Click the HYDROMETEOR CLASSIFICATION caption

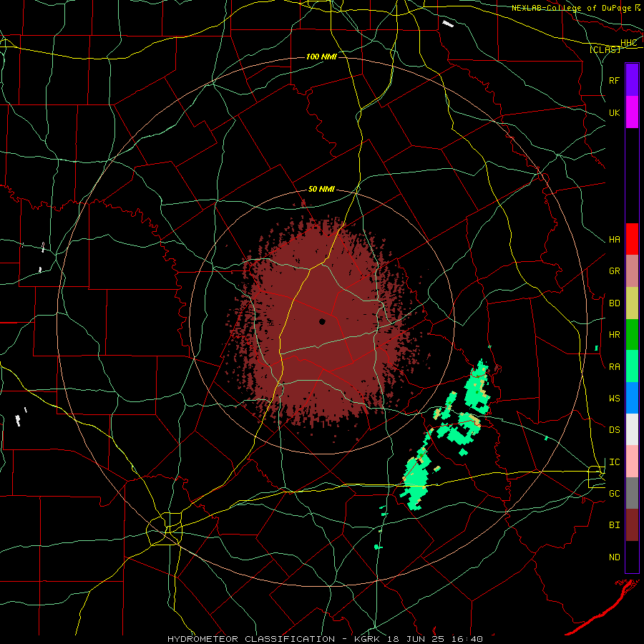point(251,639)
